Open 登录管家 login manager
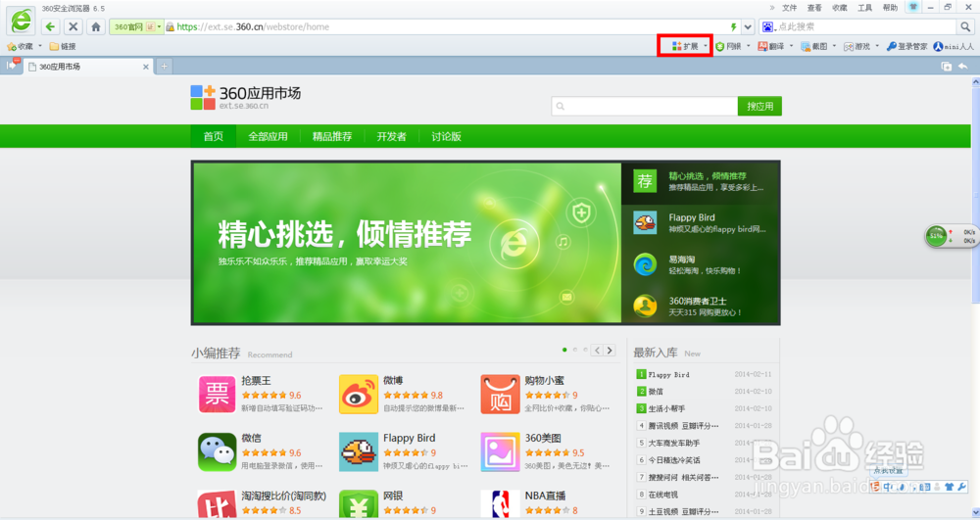This screenshot has width=980, height=520. 906,46
